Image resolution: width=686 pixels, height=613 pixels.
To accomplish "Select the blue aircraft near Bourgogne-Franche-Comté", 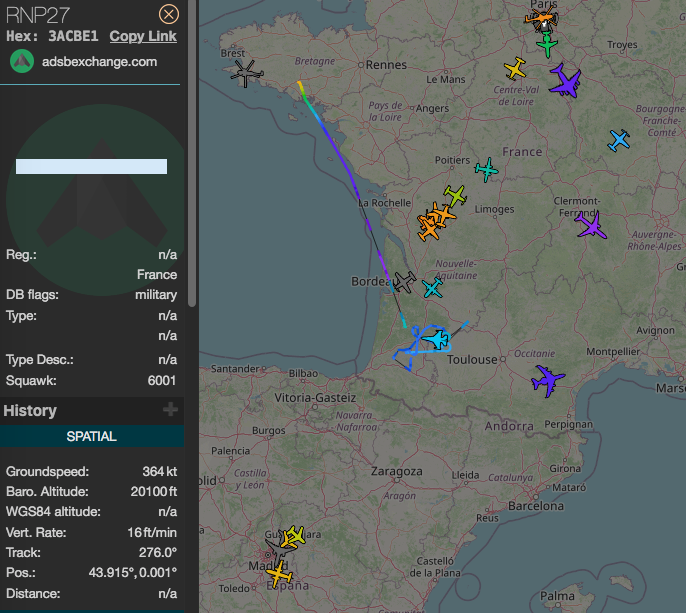I will (x=619, y=140).
